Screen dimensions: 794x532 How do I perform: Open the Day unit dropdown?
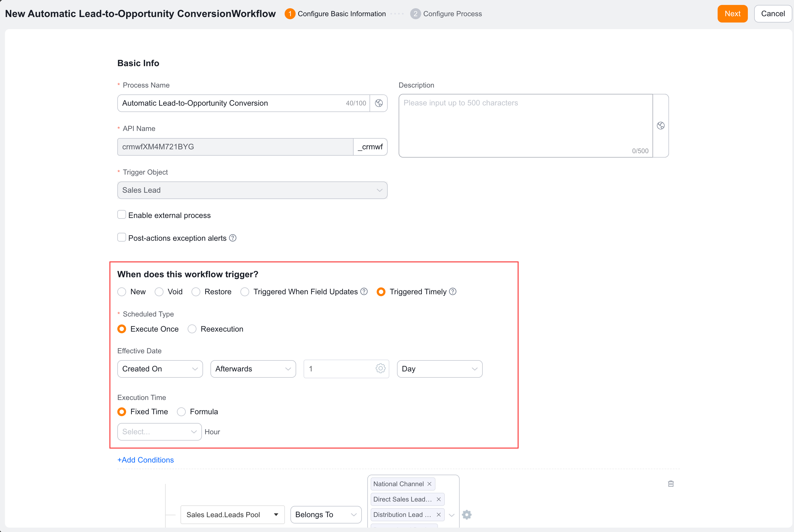point(440,369)
